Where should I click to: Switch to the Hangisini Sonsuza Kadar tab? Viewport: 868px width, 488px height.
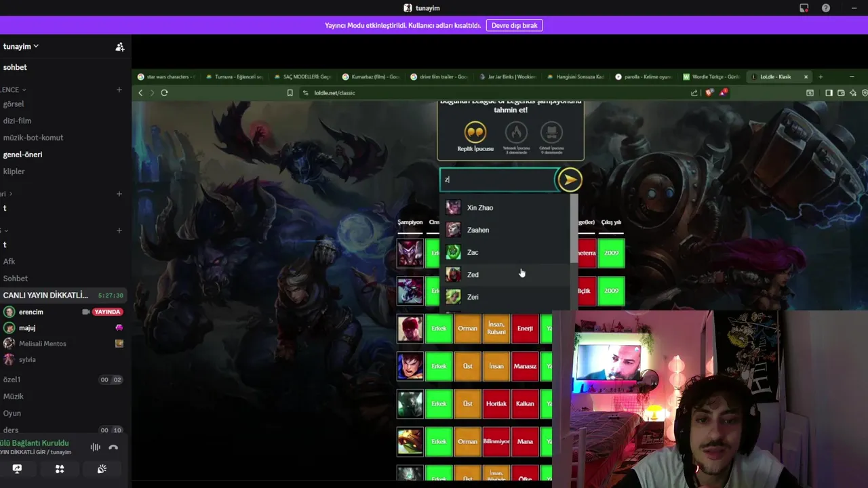[575, 77]
